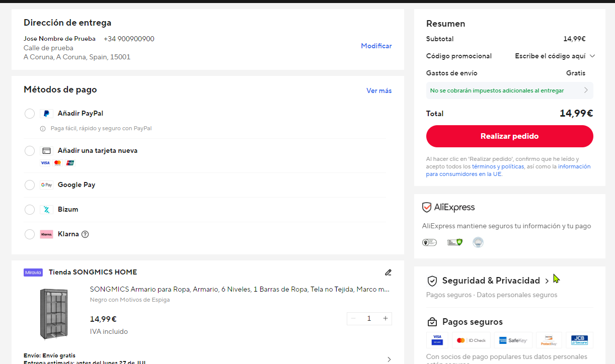Click the Pagos seguros bag icon
Viewport: 615px width, 364px height.
[x=432, y=322]
